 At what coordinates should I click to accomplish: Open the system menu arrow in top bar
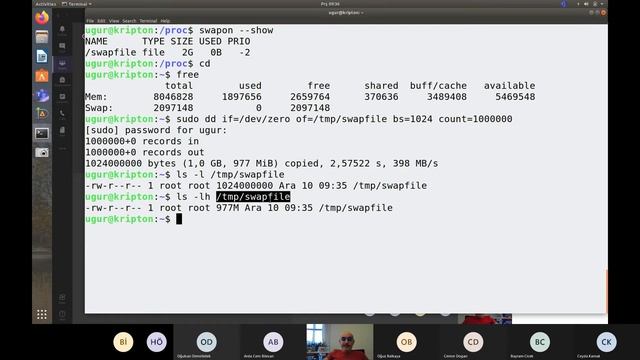pos(602,4)
